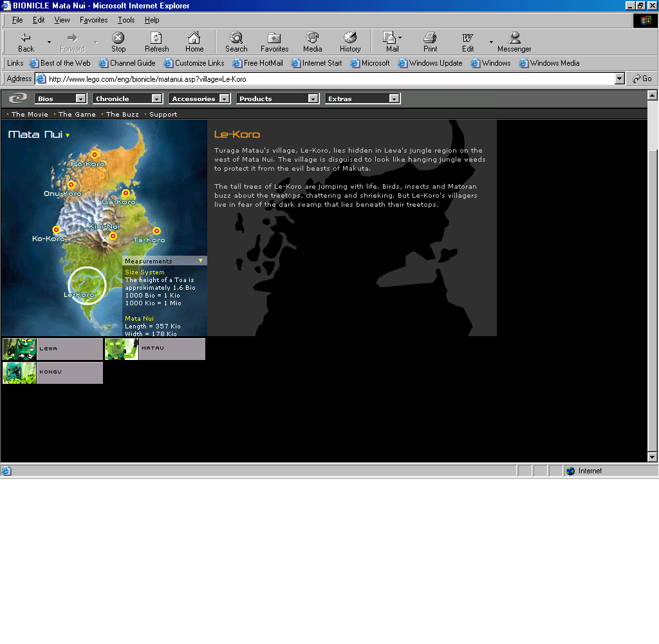Select the Ta-Koro village marker on map
Screen dimensions: 659x644
click(156, 231)
